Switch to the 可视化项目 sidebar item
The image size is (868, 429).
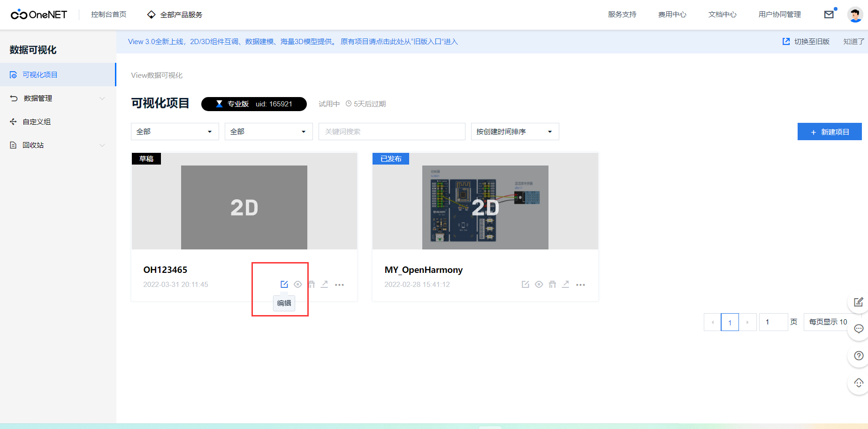(40, 74)
